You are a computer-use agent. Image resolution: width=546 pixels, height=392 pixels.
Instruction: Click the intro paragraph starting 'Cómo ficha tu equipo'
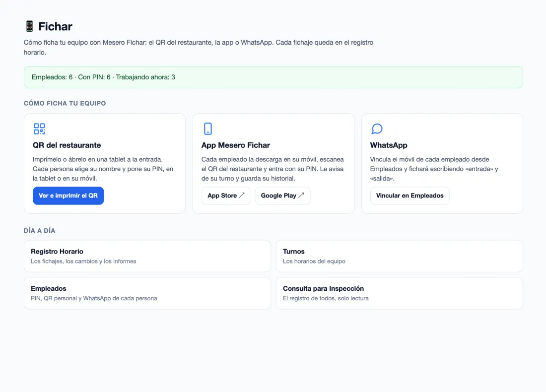(199, 47)
